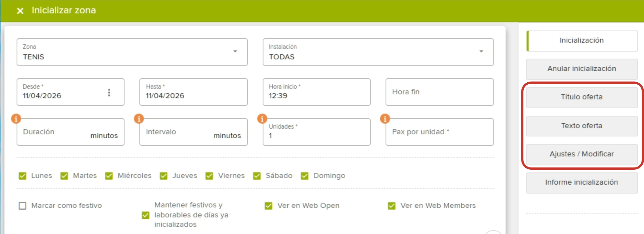Click the Hora fin field
The width and height of the screenshot is (644, 234).
click(x=440, y=92)
